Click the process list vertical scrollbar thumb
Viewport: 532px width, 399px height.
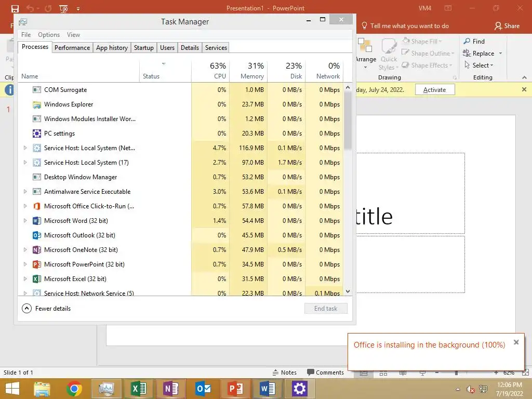pos(348,121)
